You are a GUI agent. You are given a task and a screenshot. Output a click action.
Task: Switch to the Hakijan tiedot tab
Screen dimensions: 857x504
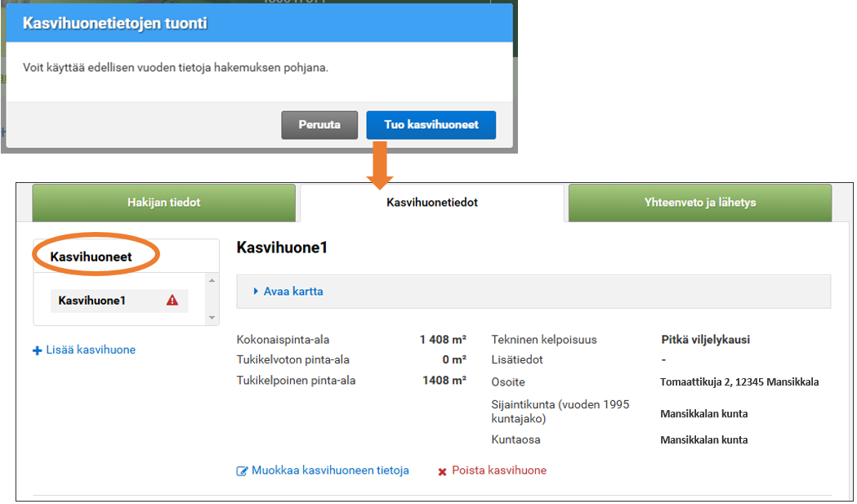163,202
